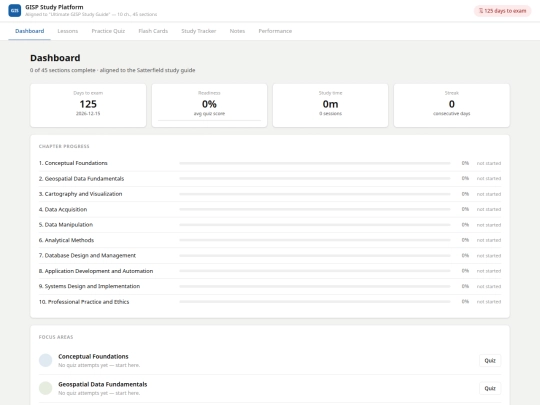
Task: Start the Quiz for Geospatial Data Fundamentals
Action: [490, 388]
